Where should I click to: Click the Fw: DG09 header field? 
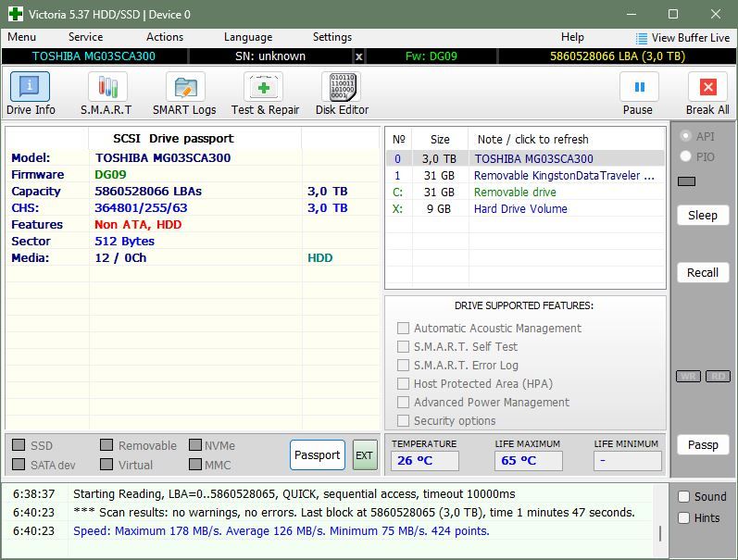432,56
